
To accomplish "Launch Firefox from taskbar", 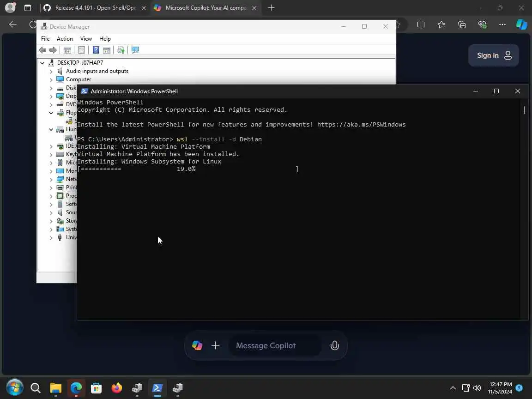I will [x=117, y=388].
